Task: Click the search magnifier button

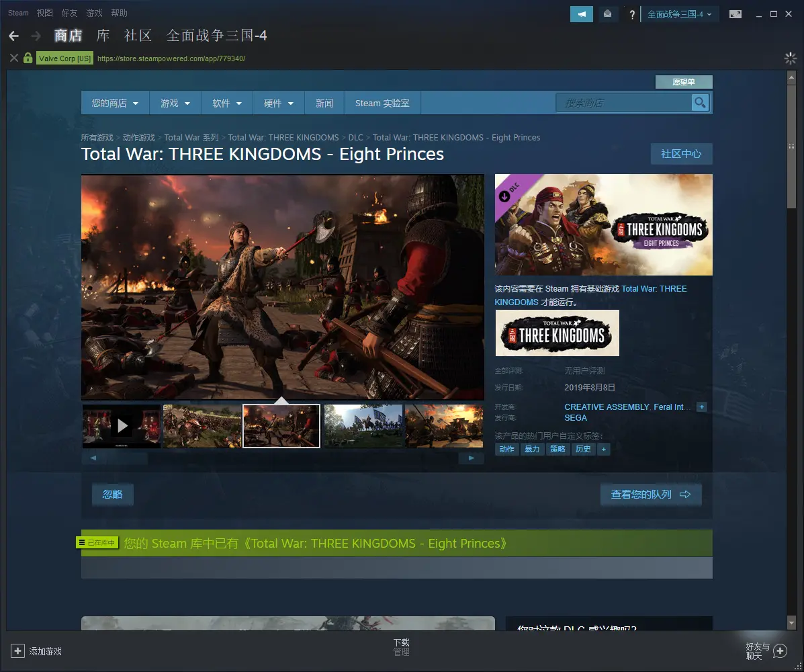Action: point(700,103)
